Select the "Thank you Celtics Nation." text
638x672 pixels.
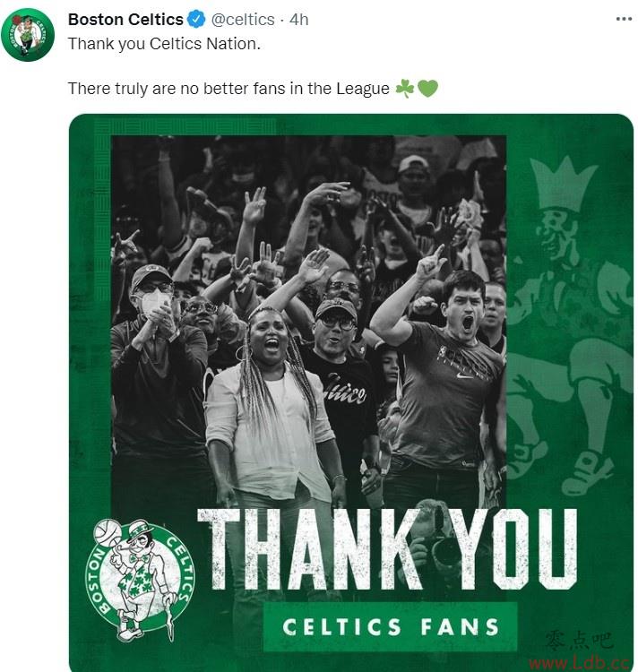point(164,44)
